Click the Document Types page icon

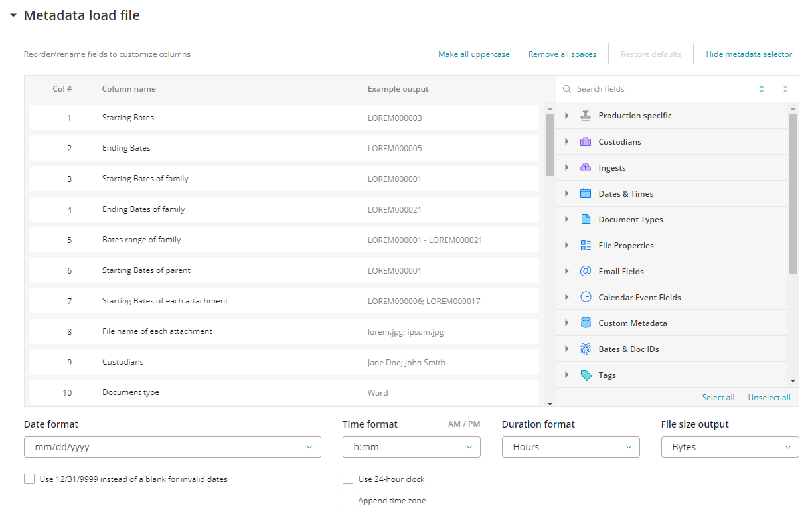585,219
